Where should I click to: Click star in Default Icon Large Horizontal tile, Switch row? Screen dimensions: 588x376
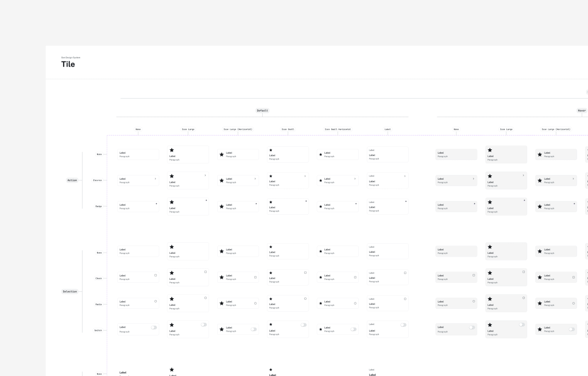point(222,329)
